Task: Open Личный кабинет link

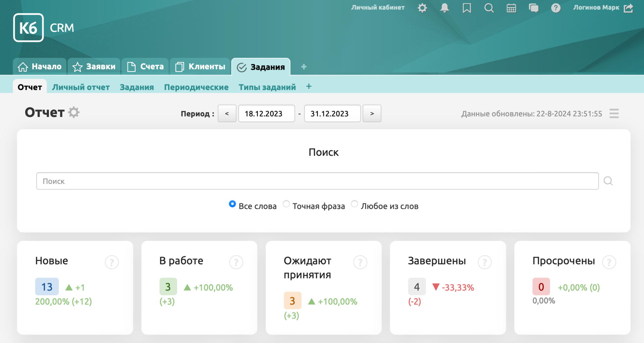Action: [x=378, y=7]
